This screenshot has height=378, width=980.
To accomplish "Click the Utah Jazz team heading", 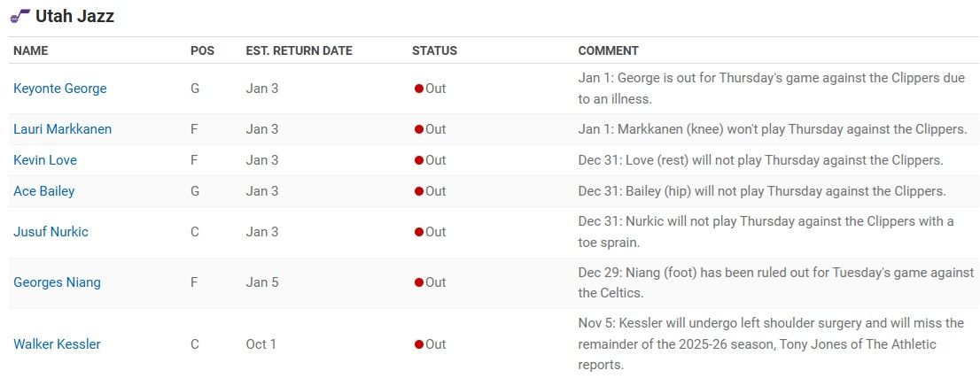I will [x=74, y=17].
